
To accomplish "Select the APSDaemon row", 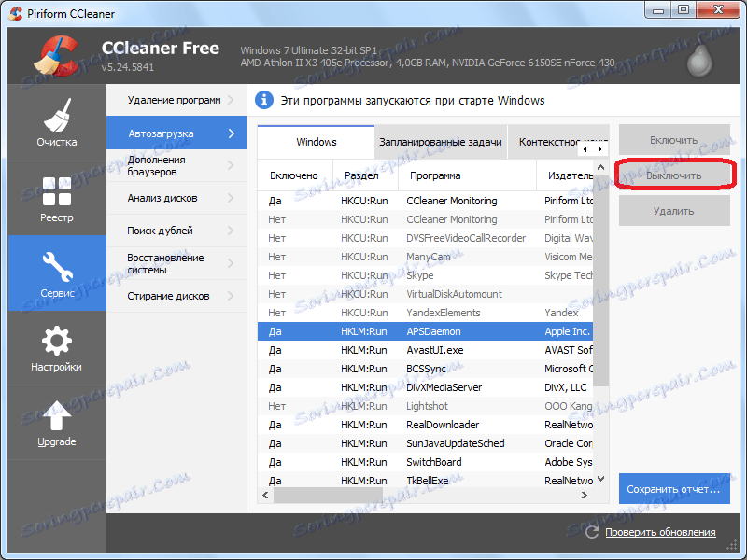I will click(x=426, y=331).
